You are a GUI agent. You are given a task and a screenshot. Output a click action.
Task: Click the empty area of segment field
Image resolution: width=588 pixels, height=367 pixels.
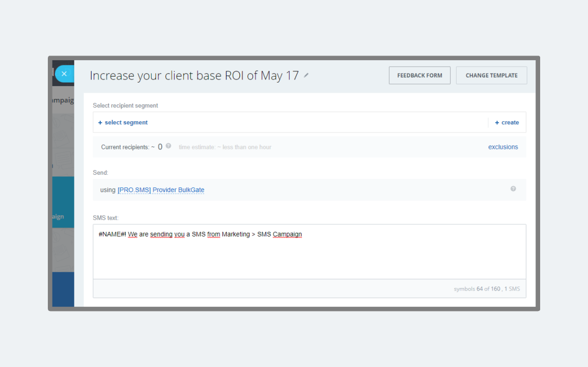tap(316, 122)
